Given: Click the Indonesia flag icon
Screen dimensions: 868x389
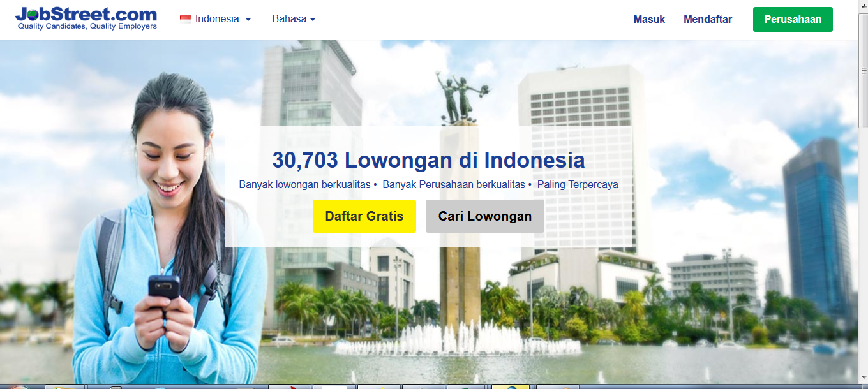Looking at the screenshot, I should pos(186,20).
